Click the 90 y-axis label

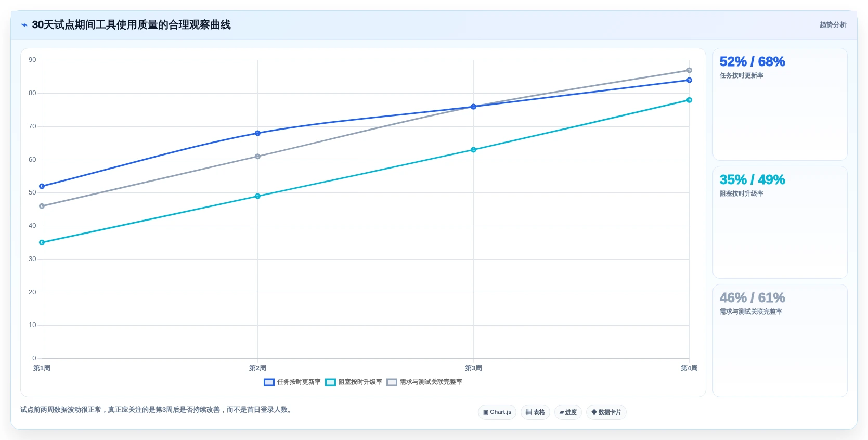pos(32,60)
